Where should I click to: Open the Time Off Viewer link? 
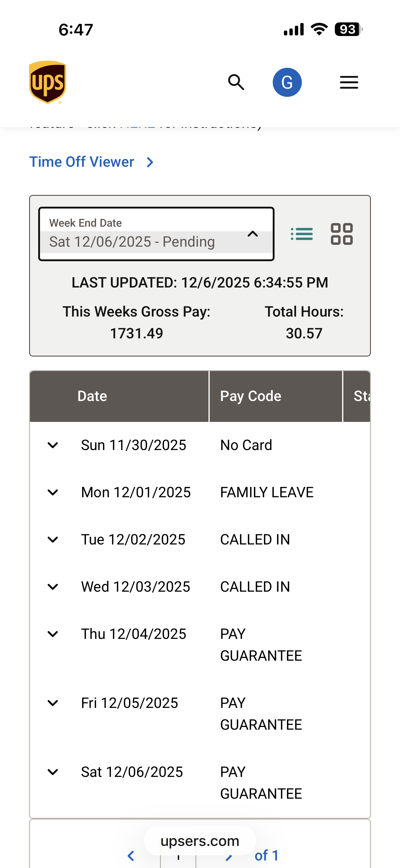coord(82,162)
